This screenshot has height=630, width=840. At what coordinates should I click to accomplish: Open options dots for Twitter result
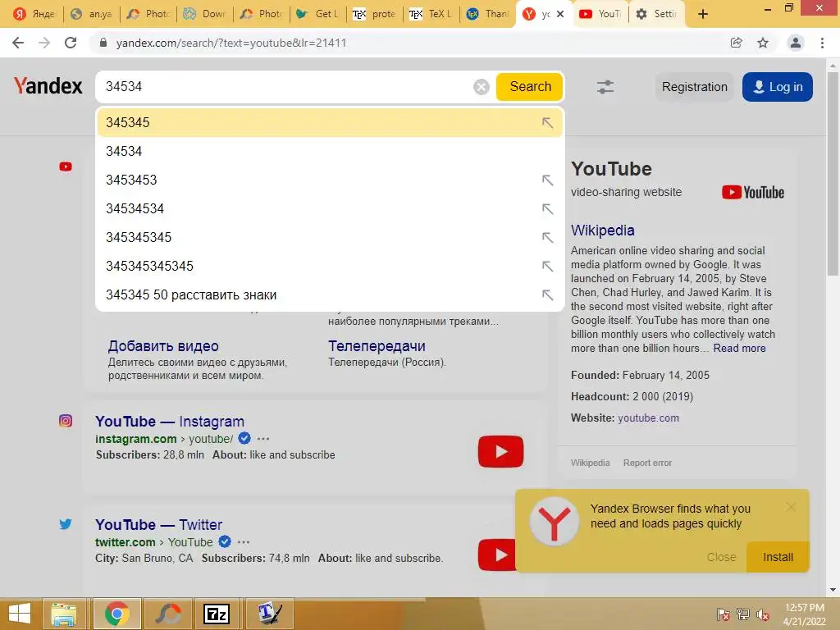tap(244, 542)
